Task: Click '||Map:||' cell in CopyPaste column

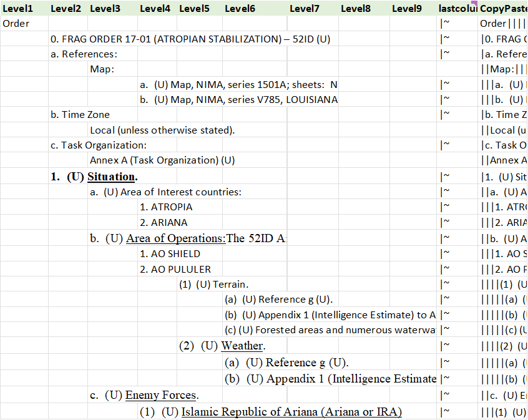Action: pyautogui.click(x=503, y=69)
